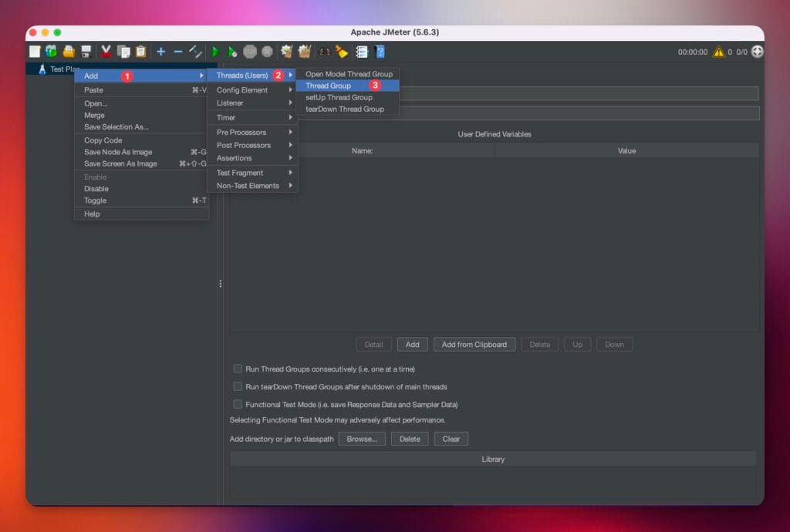
Task: Select Paste in the context menu
Action: click(142, 89)
